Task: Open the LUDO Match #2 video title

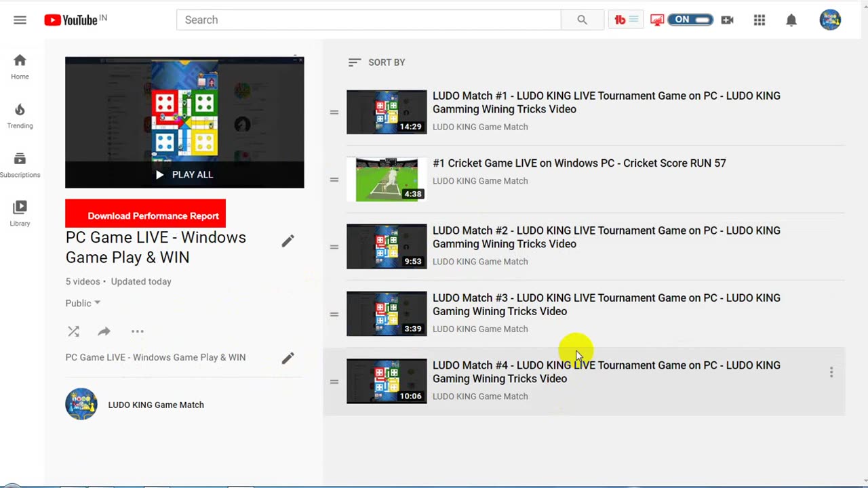Action: click(606, 237)
